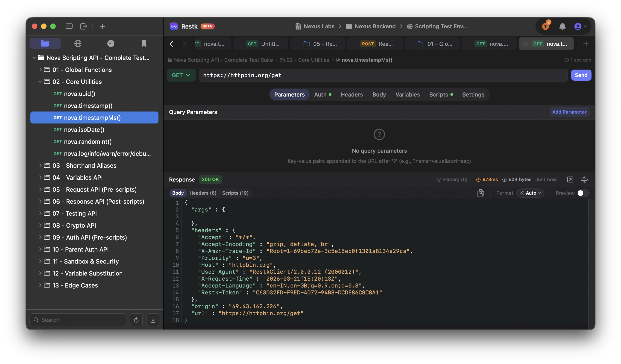Switch to the globe environments sidebar tab
Screen dimensions: 621x364
[x=78, y=44]
